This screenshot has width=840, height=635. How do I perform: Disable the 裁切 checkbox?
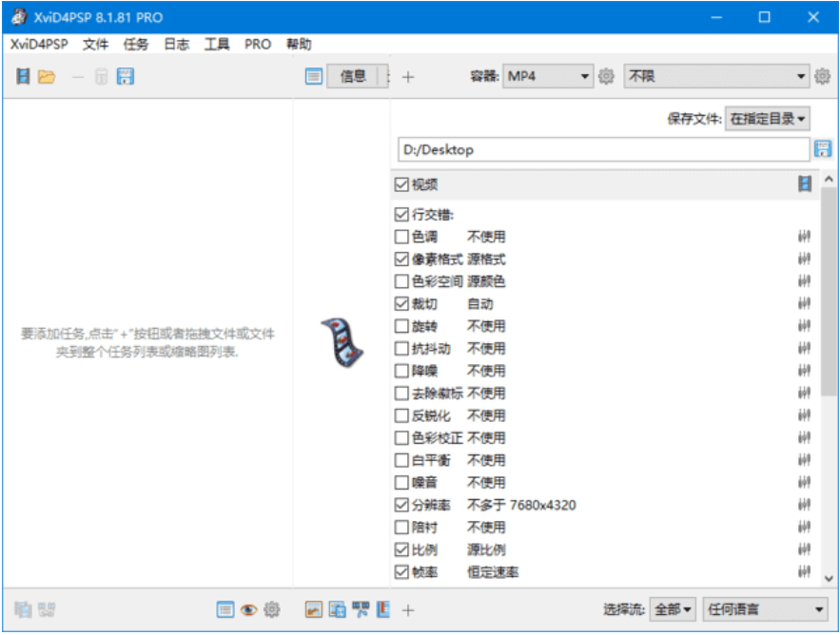click(x=402, y=303)
